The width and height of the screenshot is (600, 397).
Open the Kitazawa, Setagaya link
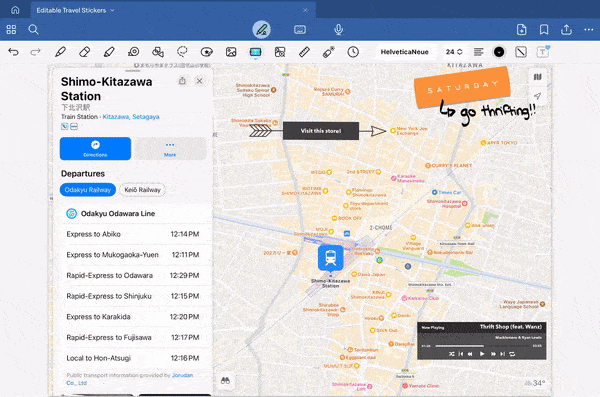point(131,117)
